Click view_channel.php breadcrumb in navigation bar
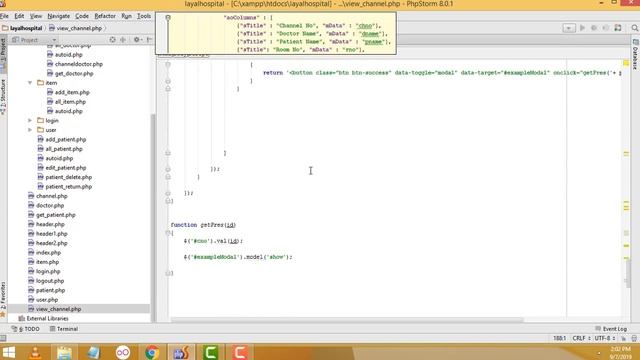This screenshot has height=360, width=640. (75, 28)
